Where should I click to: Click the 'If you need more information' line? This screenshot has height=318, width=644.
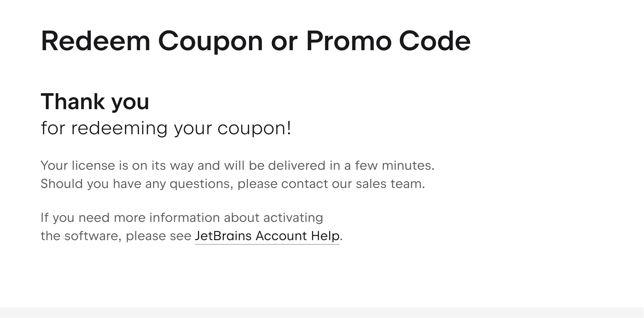[x=182, y=218]
